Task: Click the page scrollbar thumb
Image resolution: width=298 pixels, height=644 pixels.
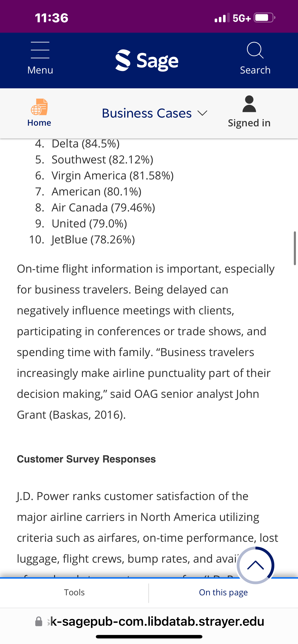Action: [295, 248]
